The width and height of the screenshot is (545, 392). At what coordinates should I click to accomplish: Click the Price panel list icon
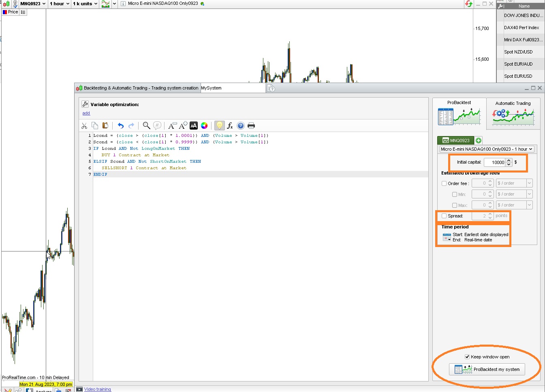point(23,12)
